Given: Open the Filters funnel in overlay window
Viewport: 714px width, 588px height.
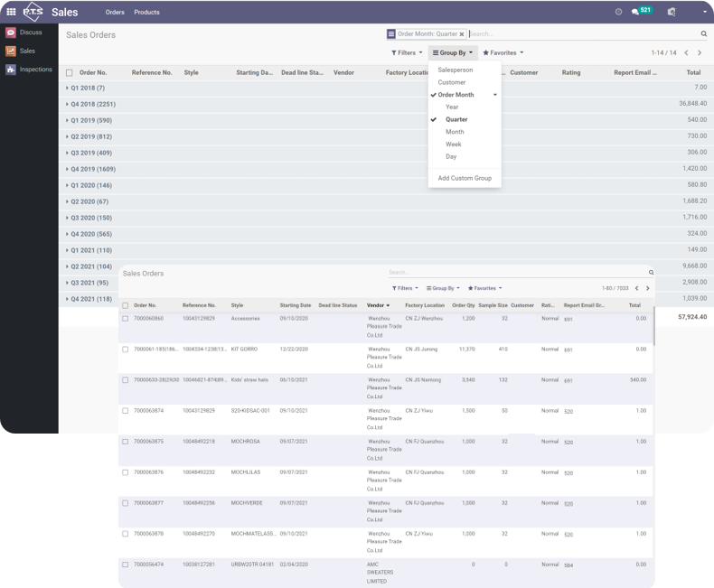Looking at the screenshot, I should pyautogui.click(x=405, y=288).
